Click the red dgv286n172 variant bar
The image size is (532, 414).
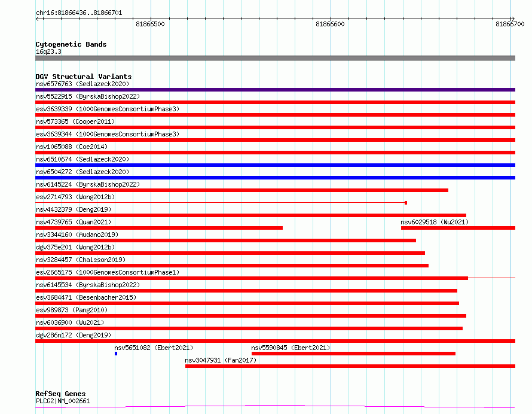click(275, 341)
